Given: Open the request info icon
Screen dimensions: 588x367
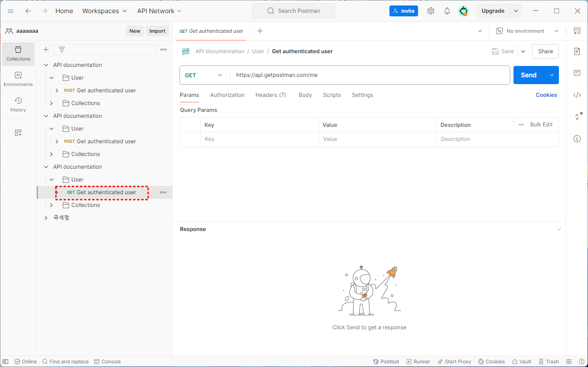Looking at the screenshot, I should [x=577, y=139].
